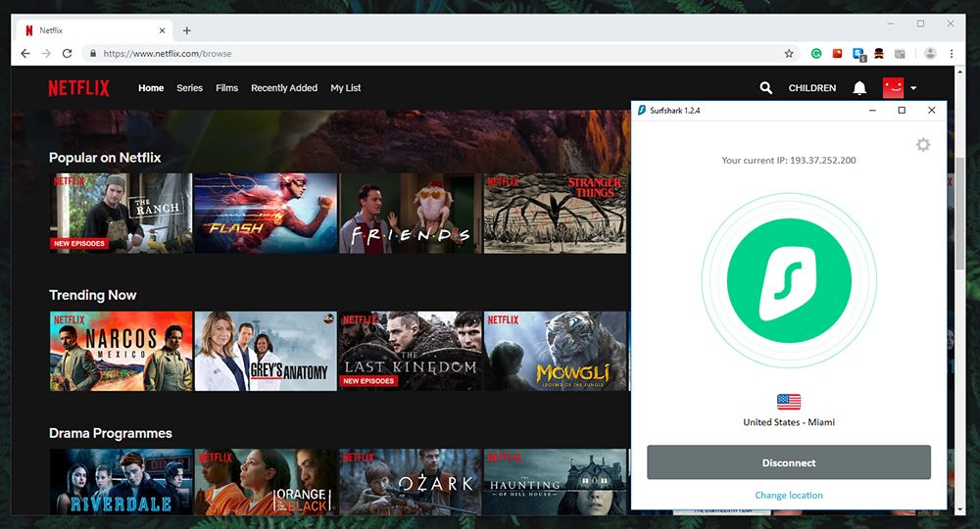Click the Disconnect button in Surfshark
The height and width of the screenshot is (529, 980).
(789, 462)
